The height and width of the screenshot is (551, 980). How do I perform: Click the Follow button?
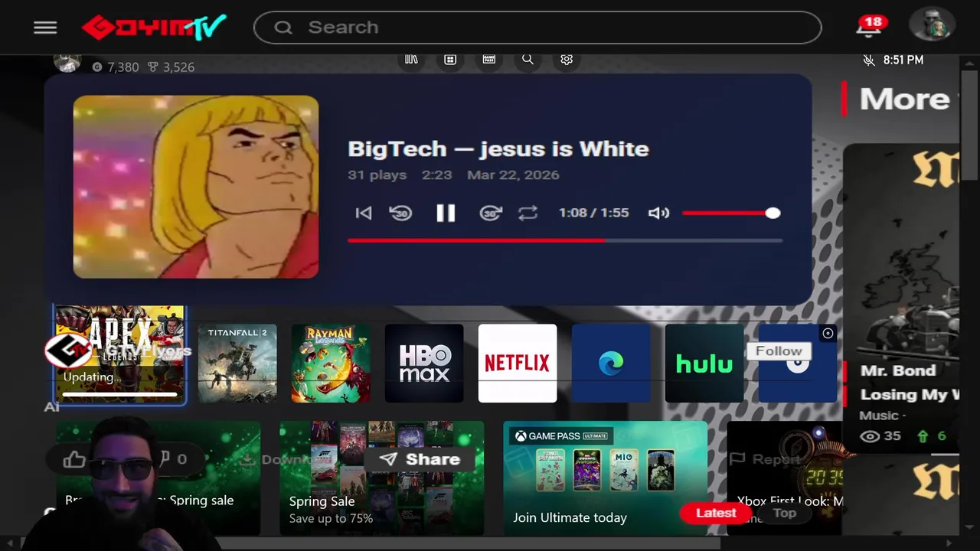pos(779,350)
